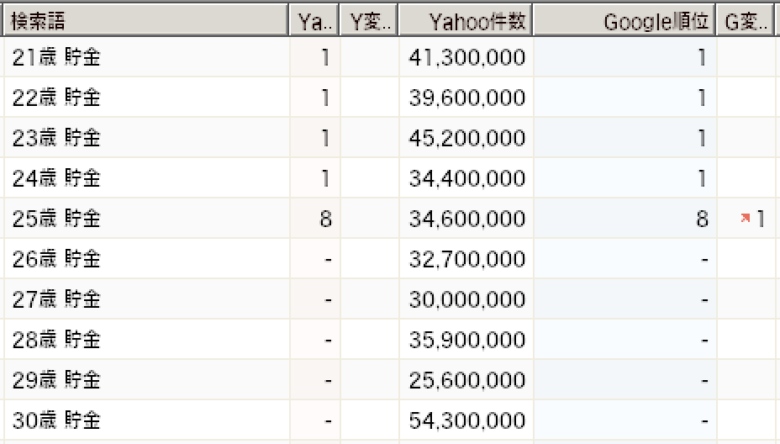This screenshot has width=780, height=444.
Task: Select the 28歳 貯金 keyword row
Action: tap(390, 339)
